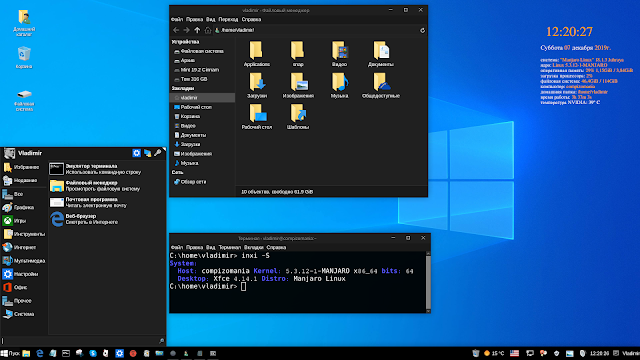The height and width of the screenshot is (360, 640).
Task: Open terminal icon in taskbar
Action: (x=66, y=353)
